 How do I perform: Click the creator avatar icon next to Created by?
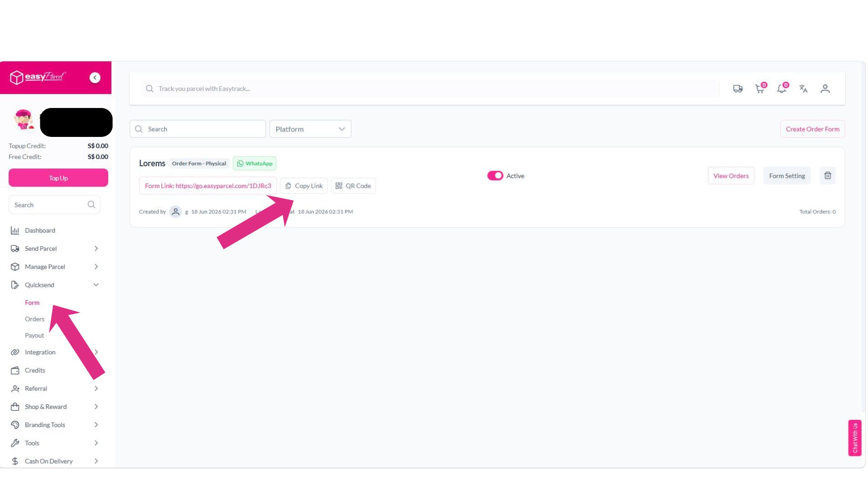[175, 211]
